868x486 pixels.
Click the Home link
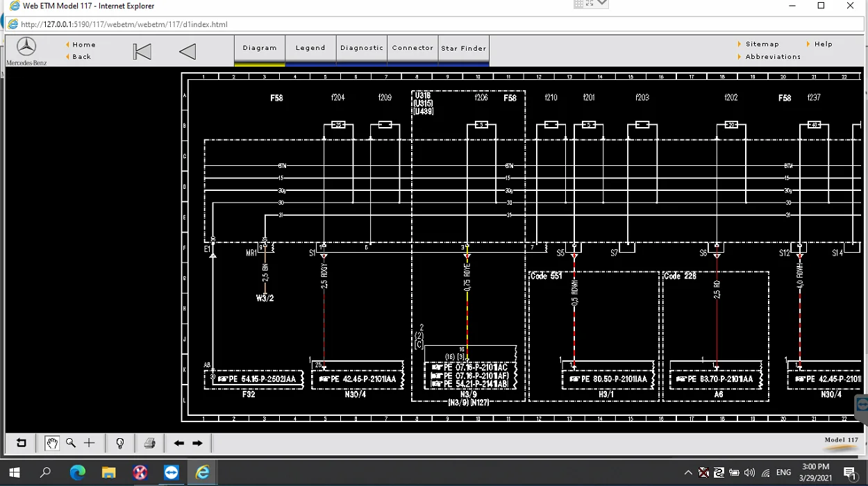click(84, 44)
